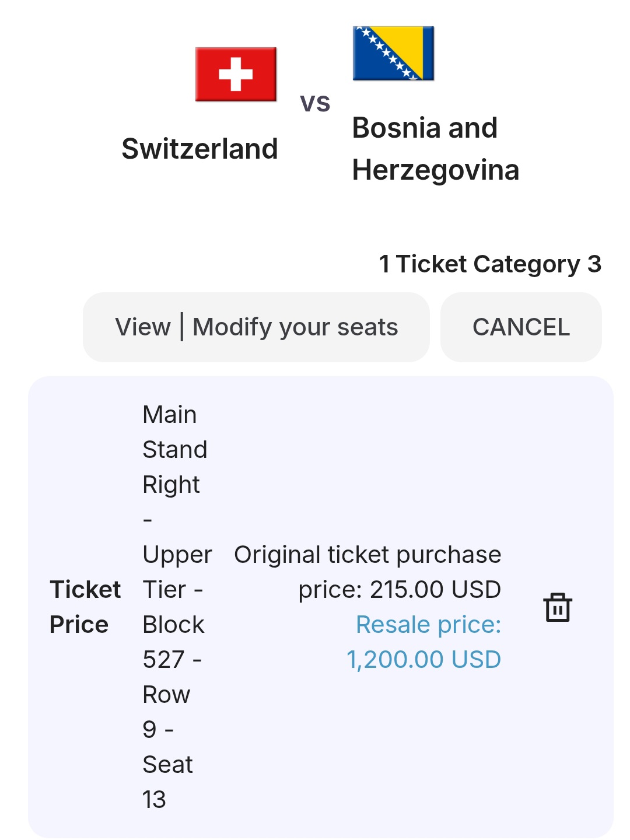Click the Resale price 1,200.00 USD text
The height and width of the screenshot is (840, 630).
424,642
